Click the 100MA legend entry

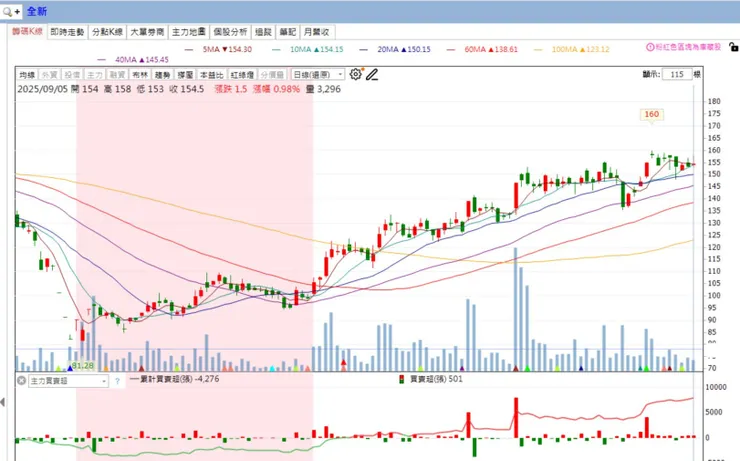pyautogui.click(x=572, y=49)
